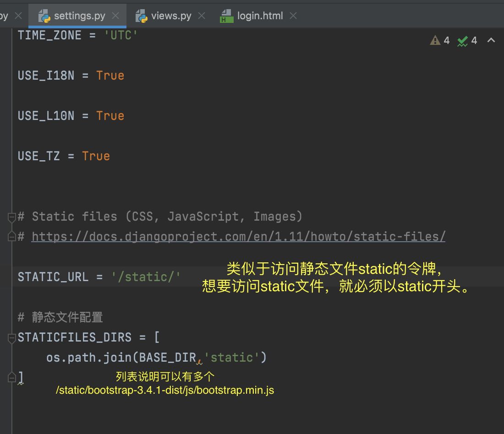Click the USE_L10N variable name
Screen dimensions: 504x434
[46, 116]
